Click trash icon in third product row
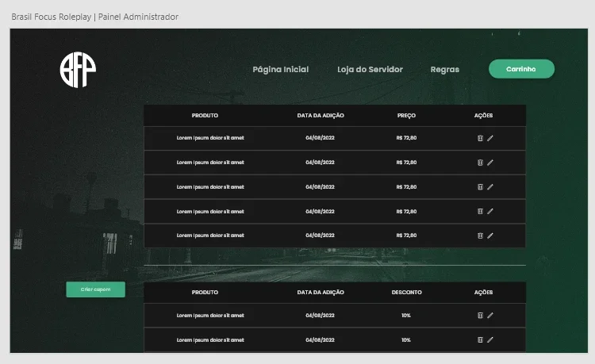Image resolution: width=595 pixels, height=364 pixels. (x=480, y=187)
